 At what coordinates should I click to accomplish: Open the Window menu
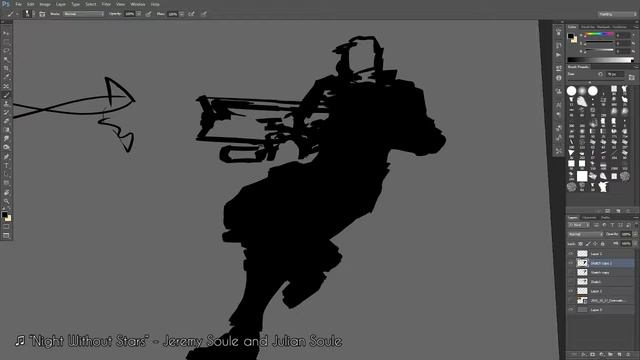[x=138, y=4]
